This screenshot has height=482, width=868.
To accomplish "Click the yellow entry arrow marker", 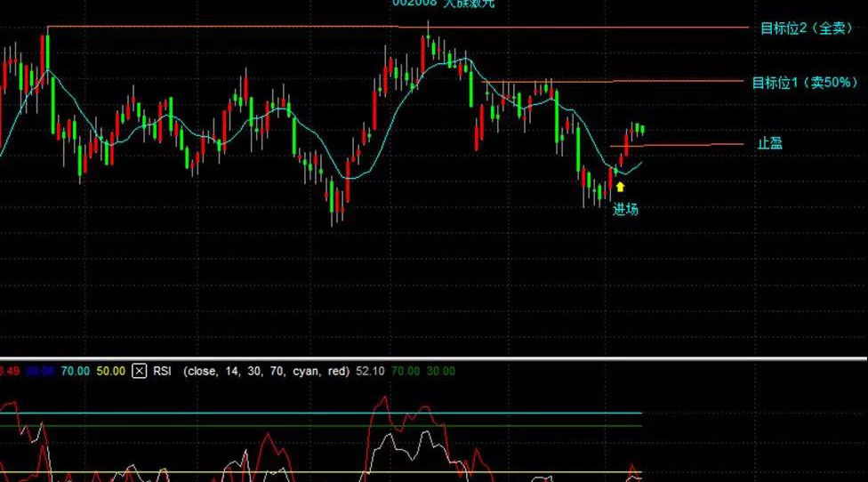I will click(x=620, y=187).
